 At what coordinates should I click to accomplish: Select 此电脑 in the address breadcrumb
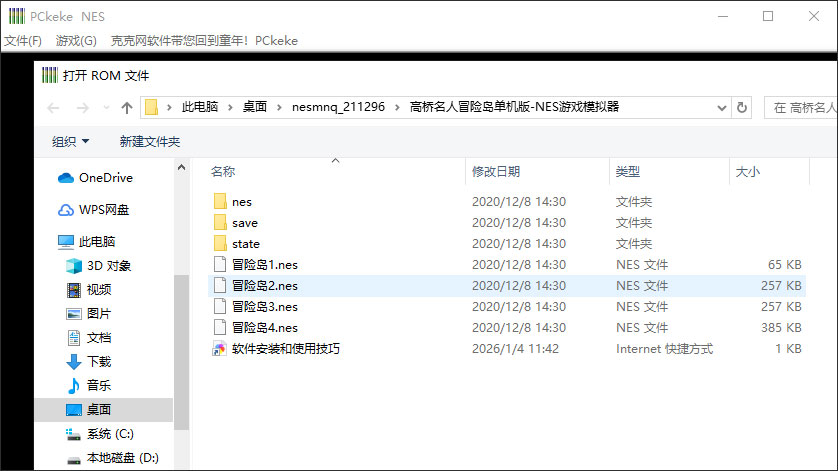point(200,107)
